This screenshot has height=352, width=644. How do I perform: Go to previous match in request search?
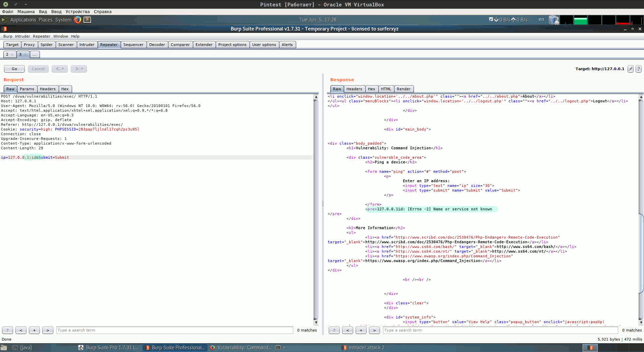(x=21, y=330)
